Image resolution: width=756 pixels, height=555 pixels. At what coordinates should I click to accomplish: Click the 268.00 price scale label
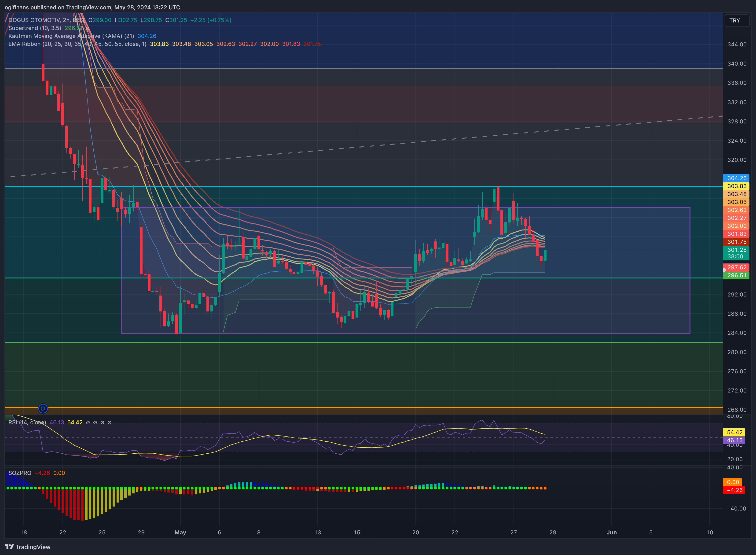tap(737, 410)
